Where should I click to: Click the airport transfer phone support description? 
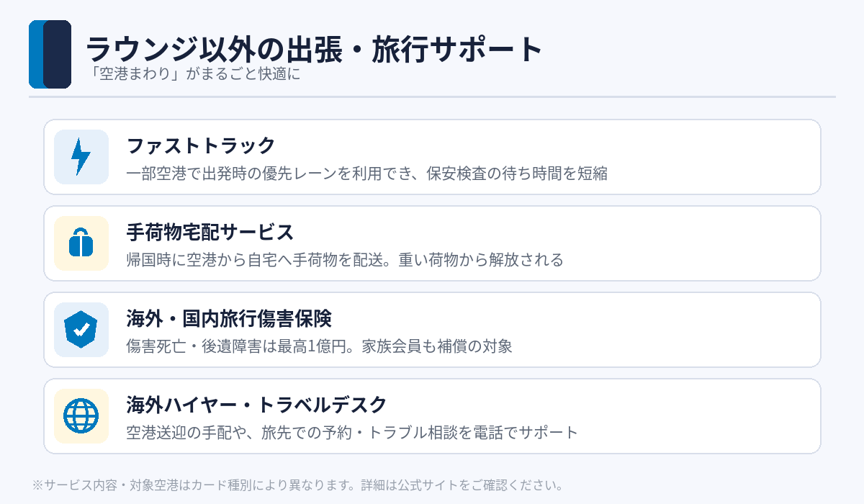[x=352, y=433]
